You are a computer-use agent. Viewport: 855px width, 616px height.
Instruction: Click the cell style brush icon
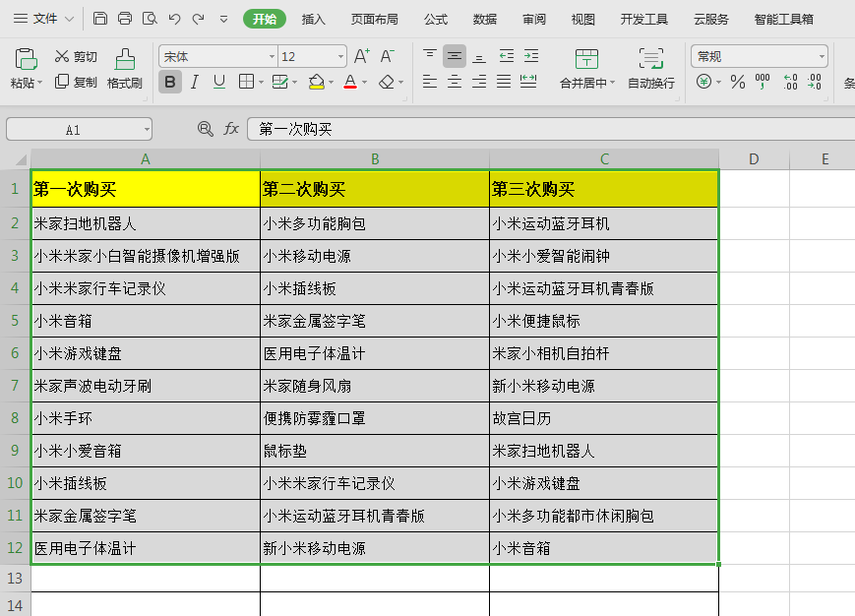(x=279, y=83)
